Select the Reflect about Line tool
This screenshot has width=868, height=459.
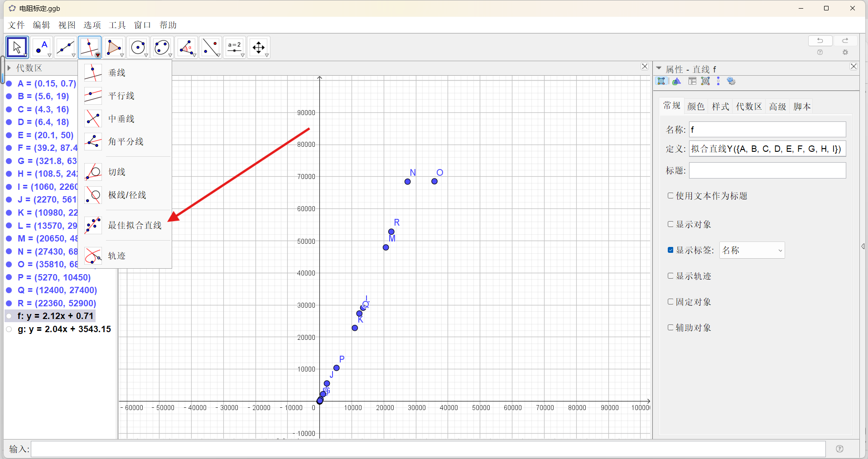(x=210, y=47)
